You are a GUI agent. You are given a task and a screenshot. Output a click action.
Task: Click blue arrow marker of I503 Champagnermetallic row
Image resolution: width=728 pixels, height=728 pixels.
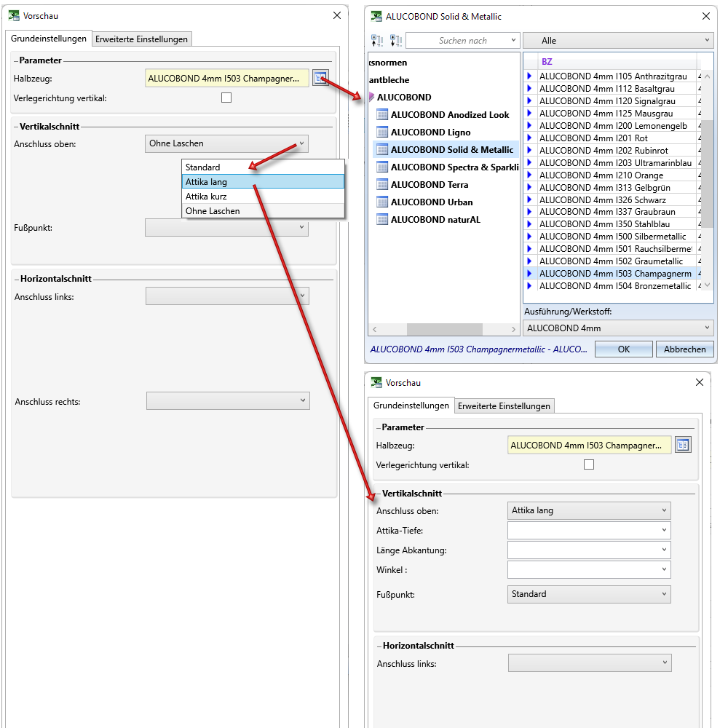[x=529, y=274]
